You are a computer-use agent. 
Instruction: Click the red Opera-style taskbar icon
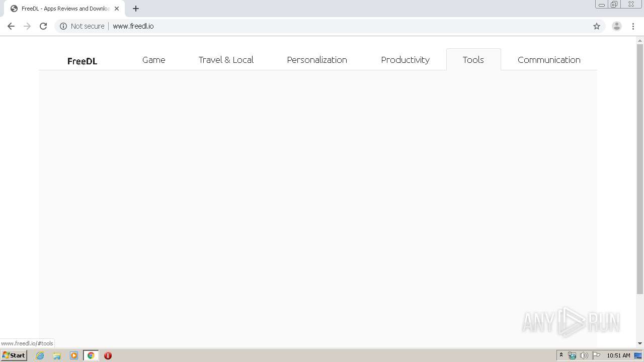tap(108, 355)
